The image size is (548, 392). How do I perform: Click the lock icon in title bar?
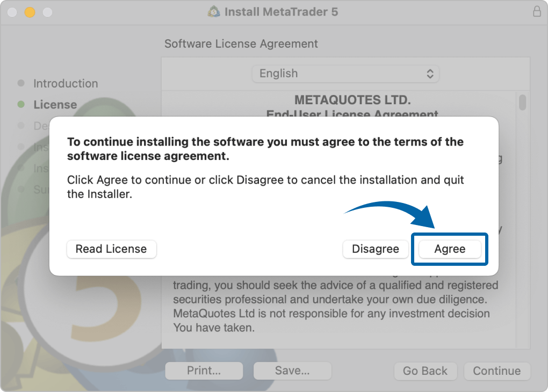537,11
